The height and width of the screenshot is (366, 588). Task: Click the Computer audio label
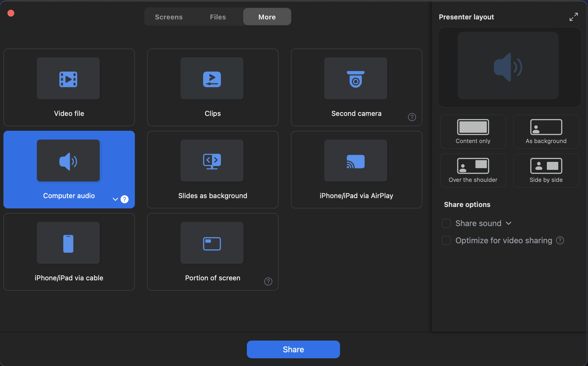[x=69, y=196]
